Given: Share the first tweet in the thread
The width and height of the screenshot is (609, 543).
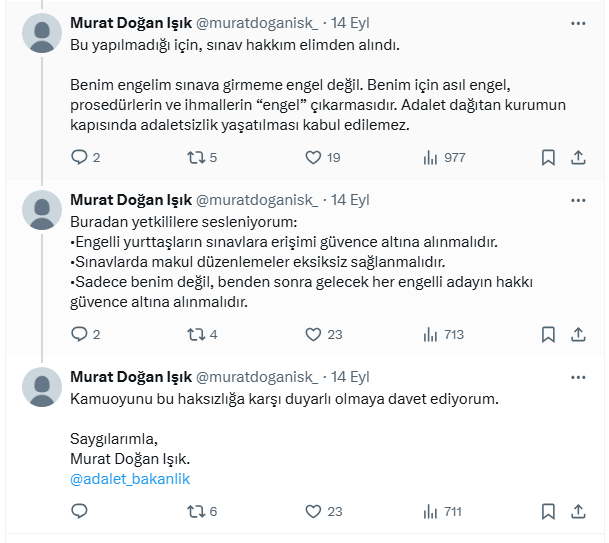Looking at the screenshot, I should [578, 158].
